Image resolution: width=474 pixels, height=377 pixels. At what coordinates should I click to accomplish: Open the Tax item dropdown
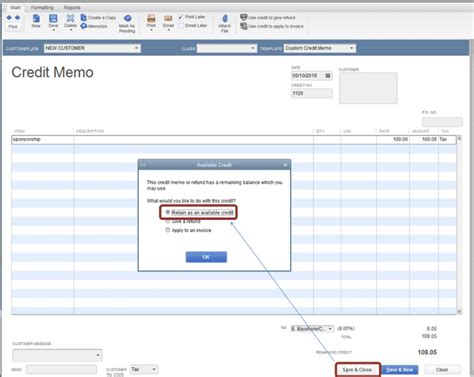(330, 329)
